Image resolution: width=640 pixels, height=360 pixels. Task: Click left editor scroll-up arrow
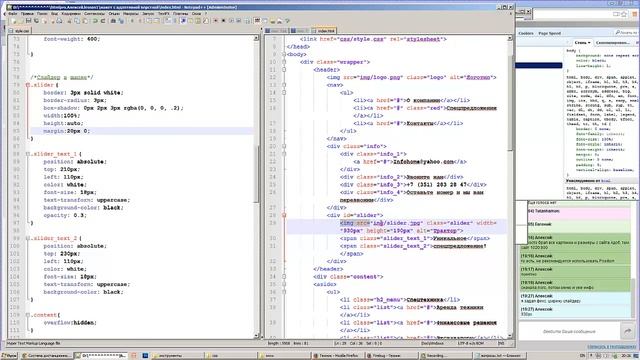click(x=256, y=38)
